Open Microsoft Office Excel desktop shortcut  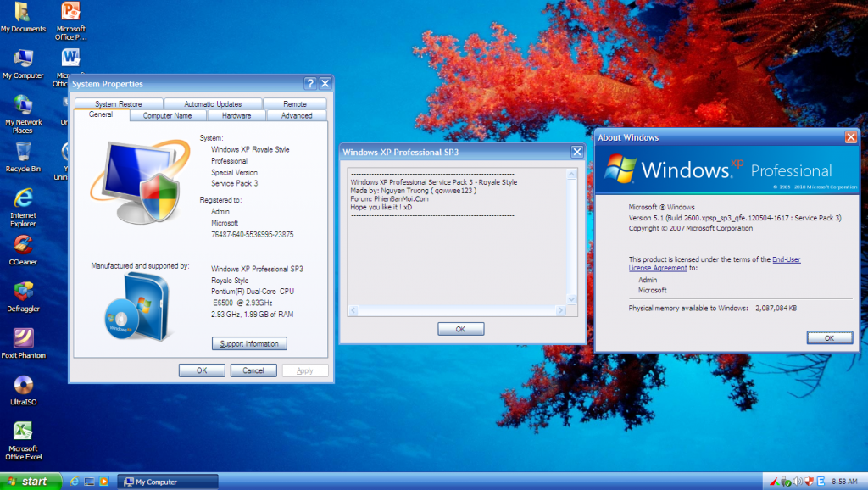point(23,441)
